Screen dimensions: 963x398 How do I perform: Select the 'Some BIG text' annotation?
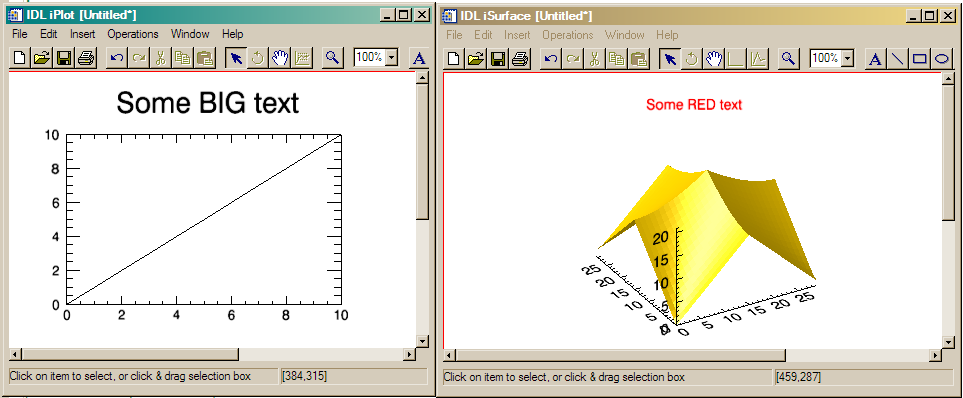point(208,103)
